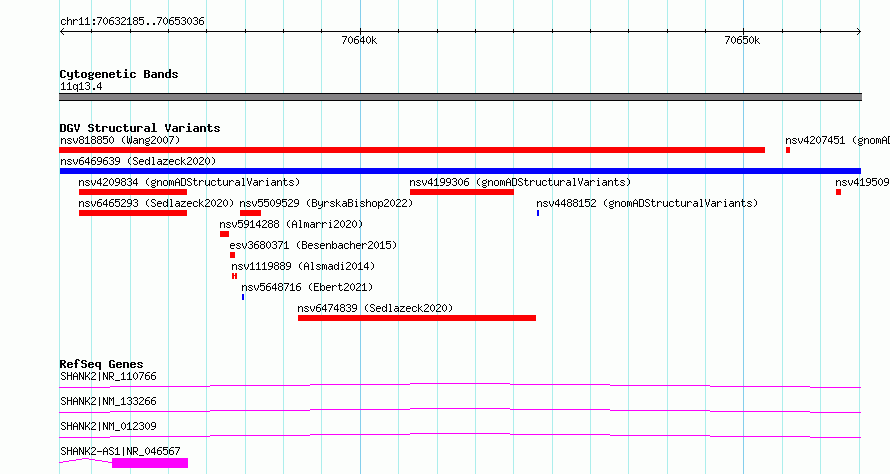
Task: Open nsv4488152 gnomAD variant label
Action: pyautogui.click(x=647, y=203)
